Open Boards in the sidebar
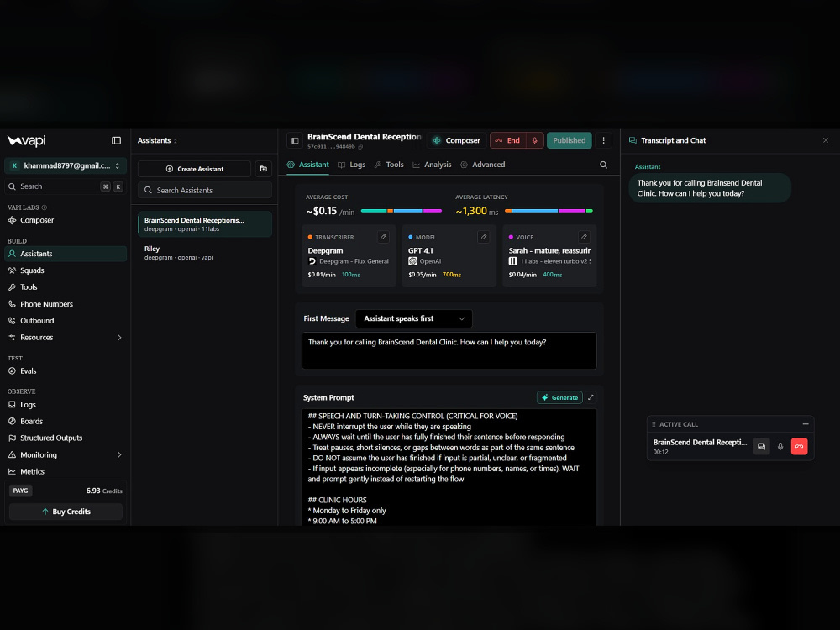 coord(66,421)
